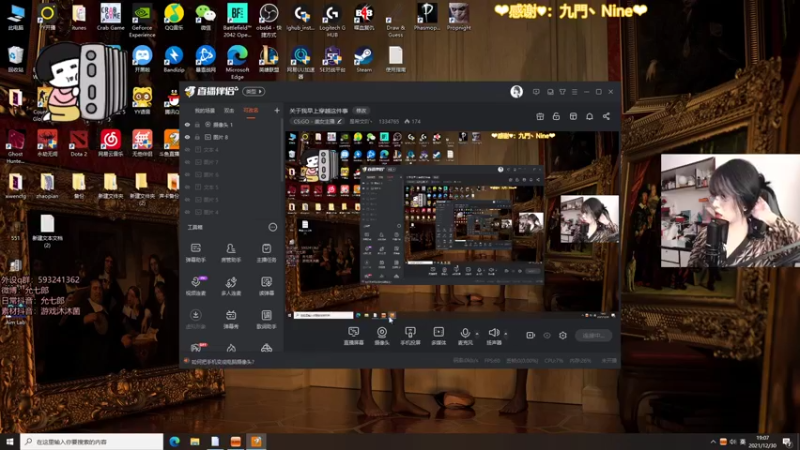Show the 图片 6 source
800x450 pixels.
[187, 174]
